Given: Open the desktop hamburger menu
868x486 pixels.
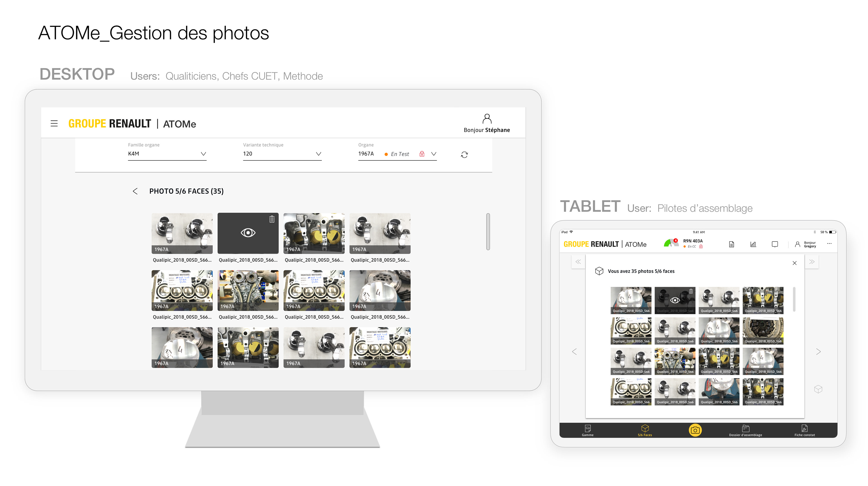Looking at the screenshot, I should [54, 123].
